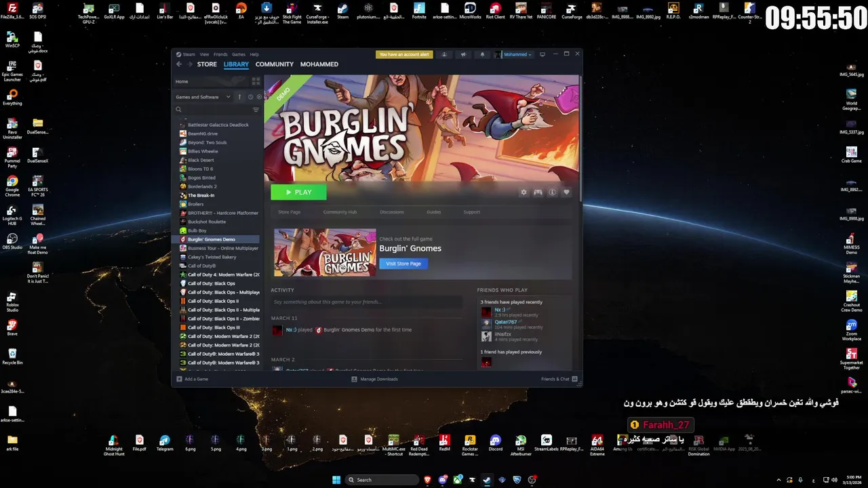
Task: Click the Burglin' Gnomes full game thumbnail
Action: click(325, 252)
